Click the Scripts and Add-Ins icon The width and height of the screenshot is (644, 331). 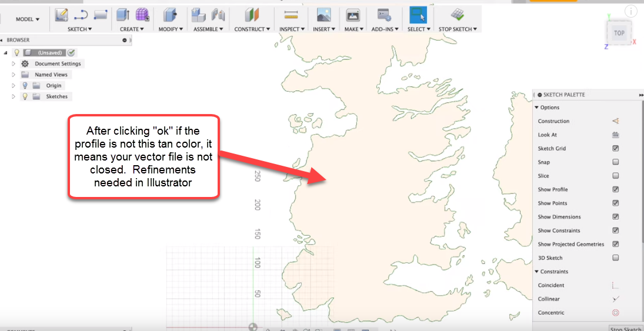point(384,15)
